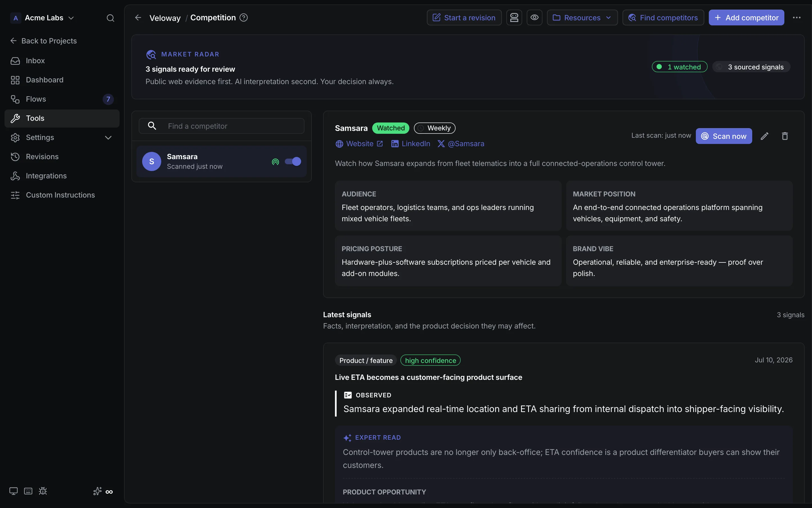Viewport: 812px width, 508px height.
Task: Click the Find competitors button
Action: click(x=663, y=17)
